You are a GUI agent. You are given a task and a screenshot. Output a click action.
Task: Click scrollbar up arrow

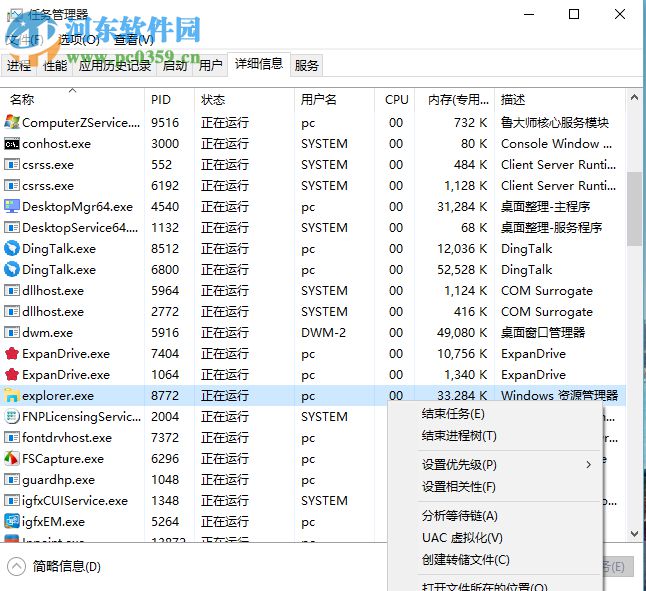click(x=634, y=97)
